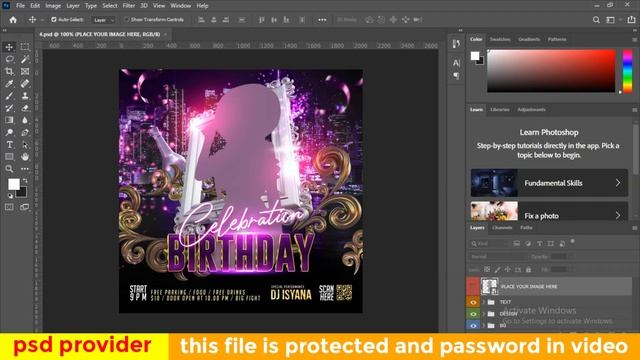640x360 pixels.
Task: Click the toolbar foreground color swatch
Action: point(14,184)
